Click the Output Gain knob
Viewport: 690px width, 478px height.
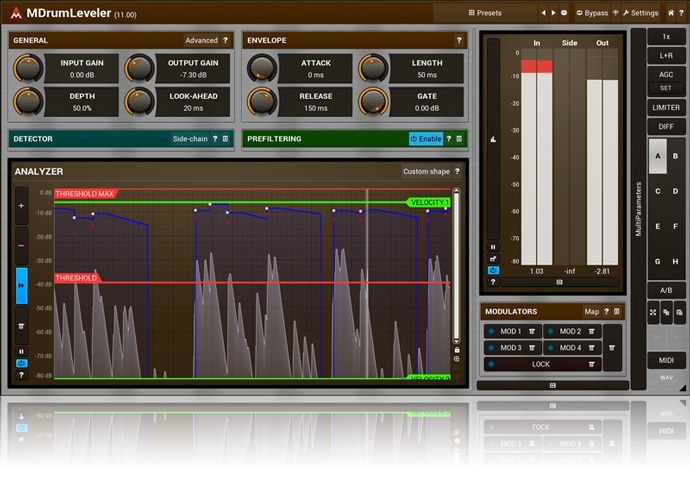click(x=140, y=68)
